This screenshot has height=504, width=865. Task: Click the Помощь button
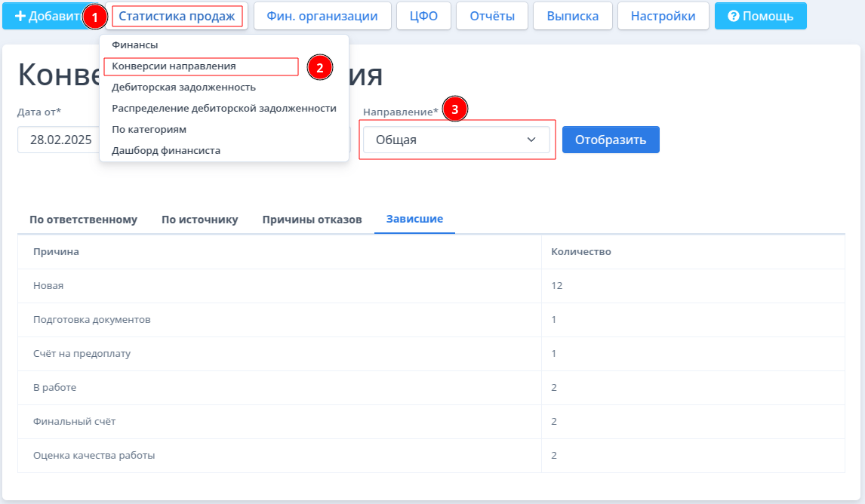coord(761,16)
